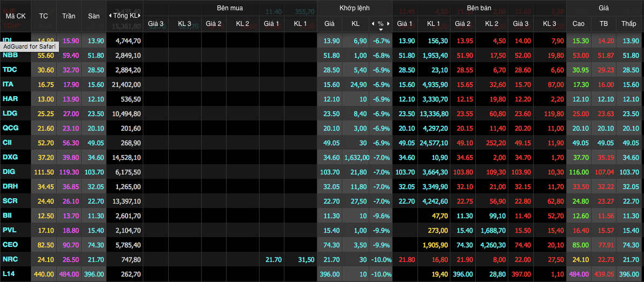Select the CEO stock symbol
This screenshot has height=282, width=644.
[x=10, y=245]
